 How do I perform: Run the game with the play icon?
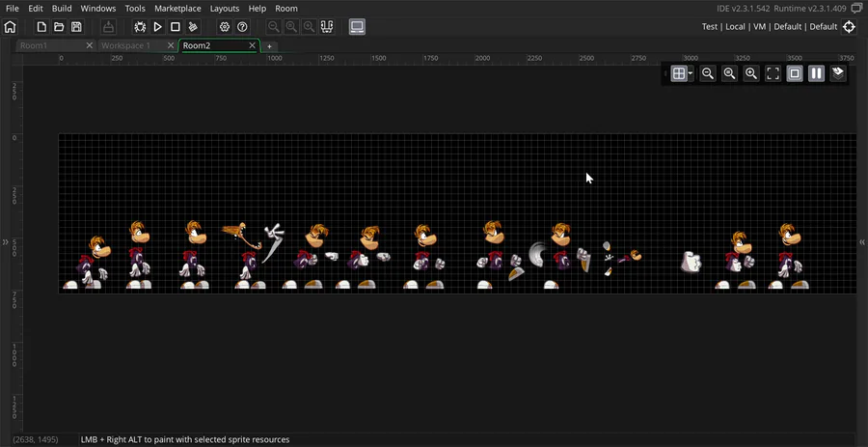[x=158, y=27]
